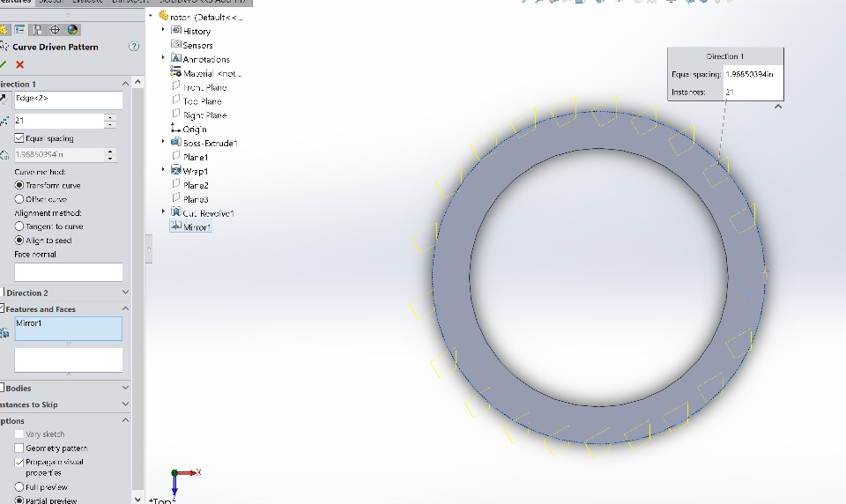Screen dimensions: 846x504
Task: Increase the instance count stepper up arrow
Action: (x=110, y=117)
